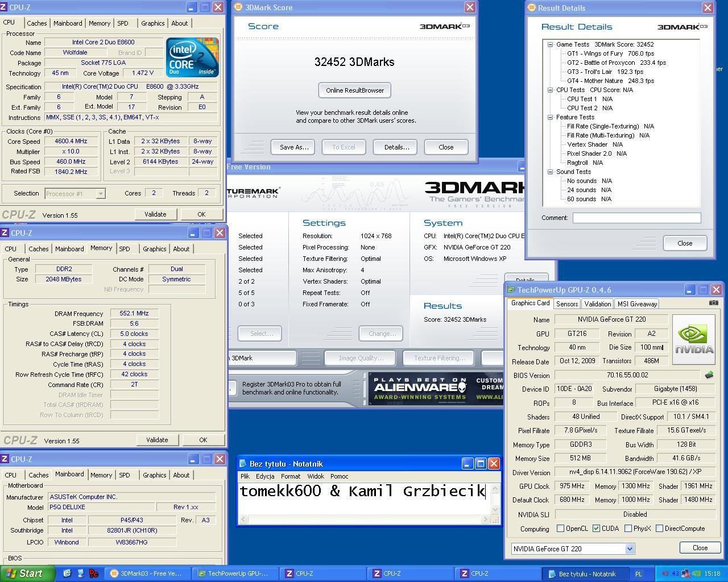Click the top CPU-Z window title icon
The image size is (728, 582).
click(x=5, y=8)
